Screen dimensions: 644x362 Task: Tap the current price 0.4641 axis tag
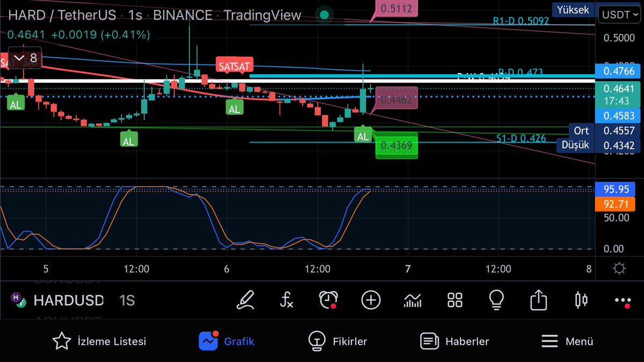click(x=618, y=94)
